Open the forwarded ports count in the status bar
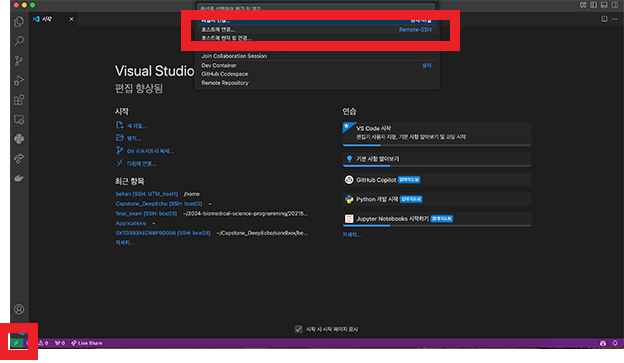The image size is (624, 363). [60, 343]
